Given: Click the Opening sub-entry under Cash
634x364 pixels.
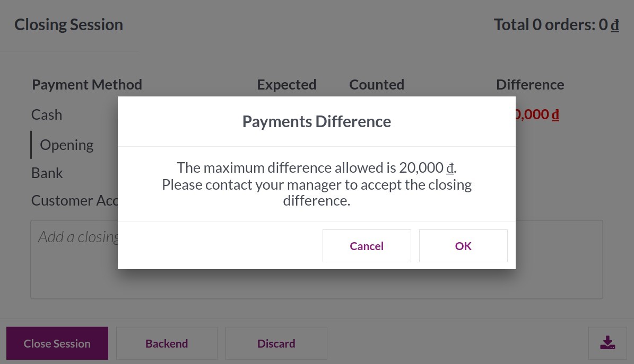Looking at the screenshot, I should point(66,144).
